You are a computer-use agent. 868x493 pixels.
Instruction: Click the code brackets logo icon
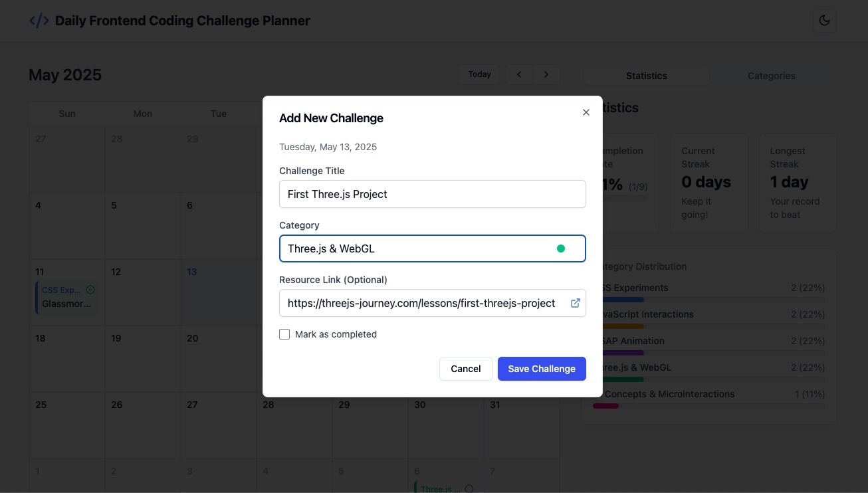coord(39,21)
